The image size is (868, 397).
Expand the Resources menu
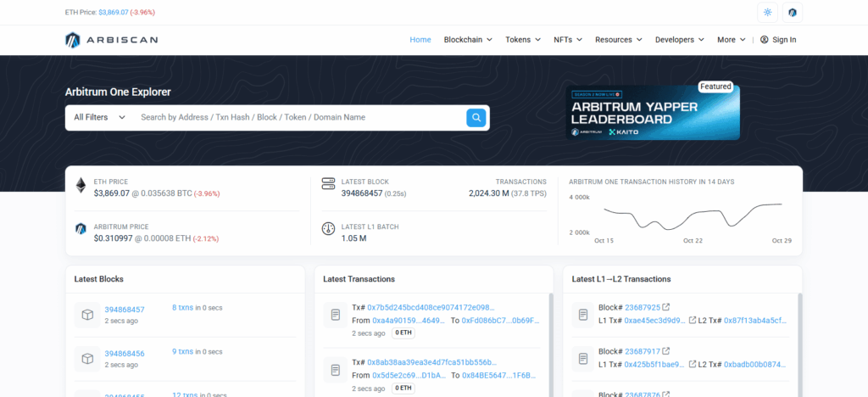click(618, 40)
